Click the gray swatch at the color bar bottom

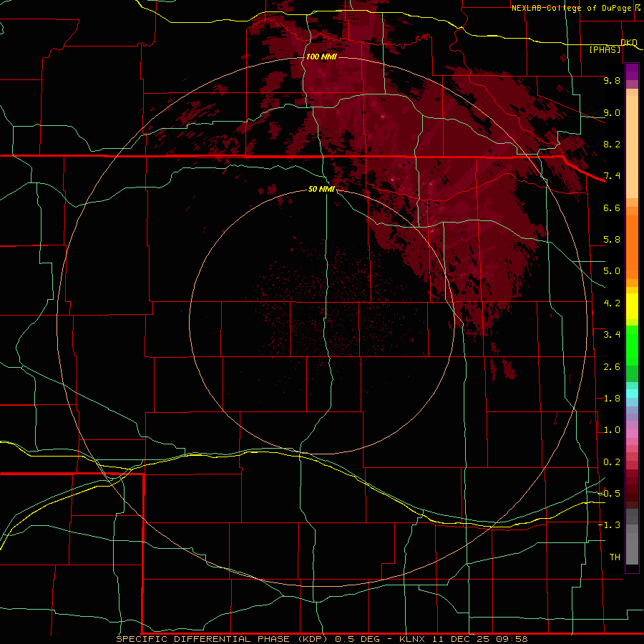[x=632, y=549]
